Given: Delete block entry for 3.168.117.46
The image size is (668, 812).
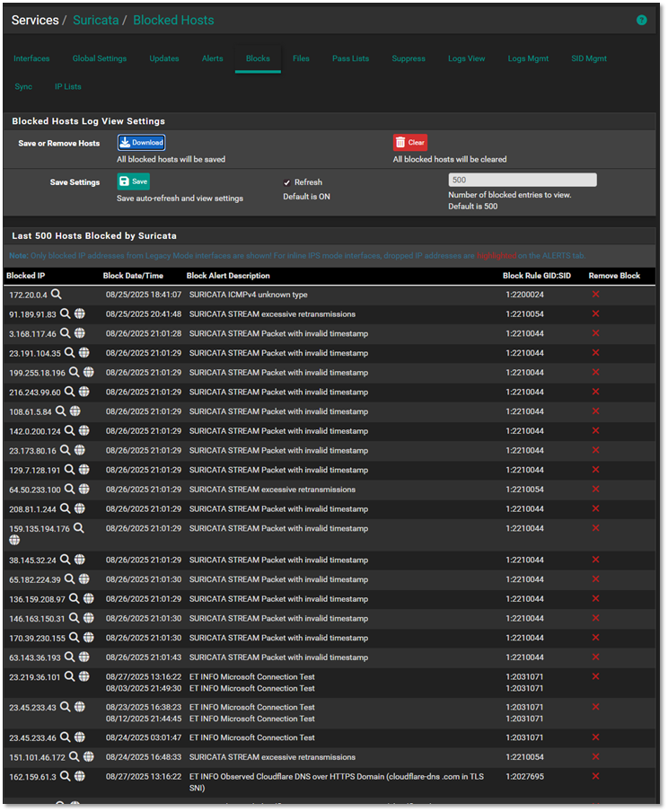Looking at the screenshot, I should [x=596, y=333].
